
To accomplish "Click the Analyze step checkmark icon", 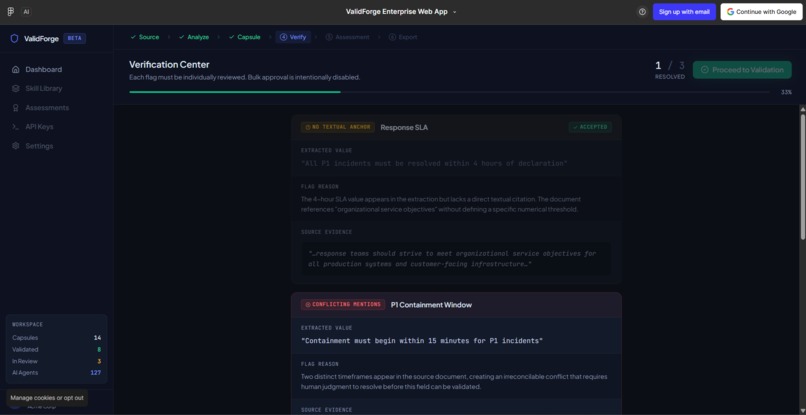I will 181,37.
